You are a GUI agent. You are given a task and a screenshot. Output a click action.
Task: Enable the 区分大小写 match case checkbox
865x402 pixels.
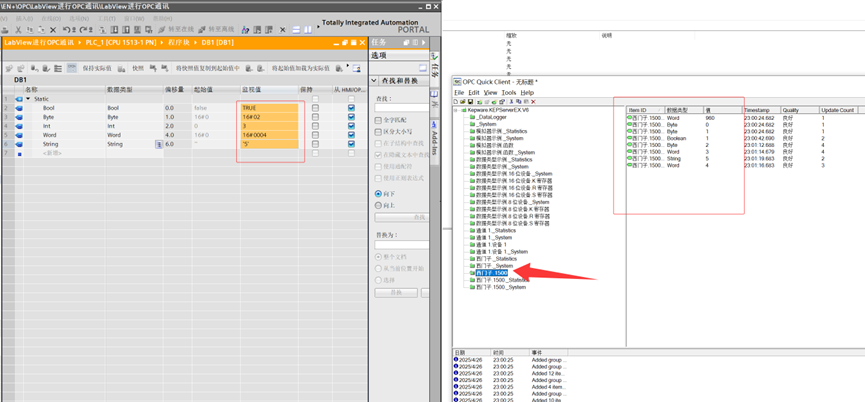tap(378, 132)
